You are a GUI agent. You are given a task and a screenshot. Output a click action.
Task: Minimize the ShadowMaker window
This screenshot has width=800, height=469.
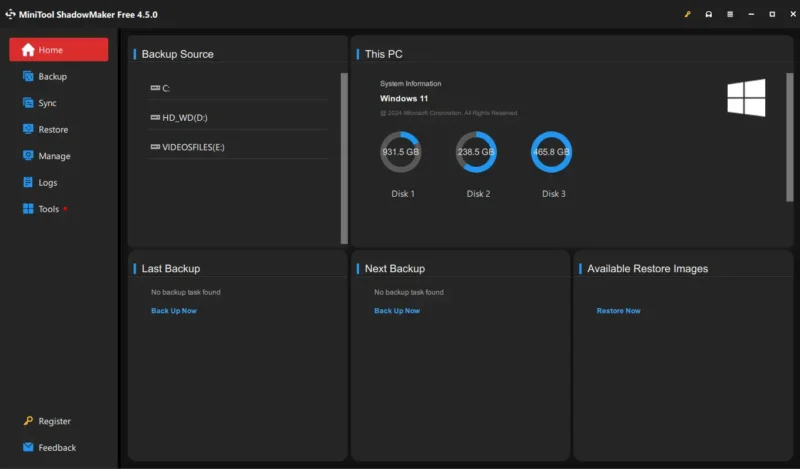(x=751, y=14)
